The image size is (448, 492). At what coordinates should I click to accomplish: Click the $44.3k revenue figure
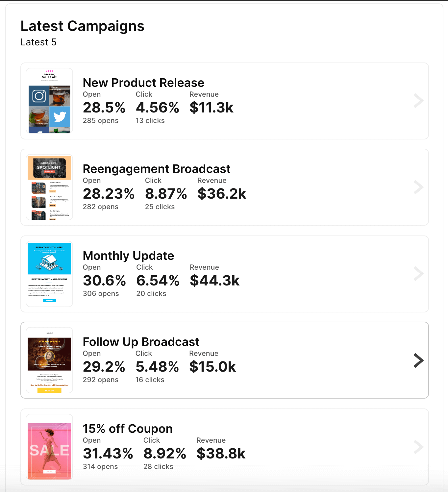click(x=214, y=281)
